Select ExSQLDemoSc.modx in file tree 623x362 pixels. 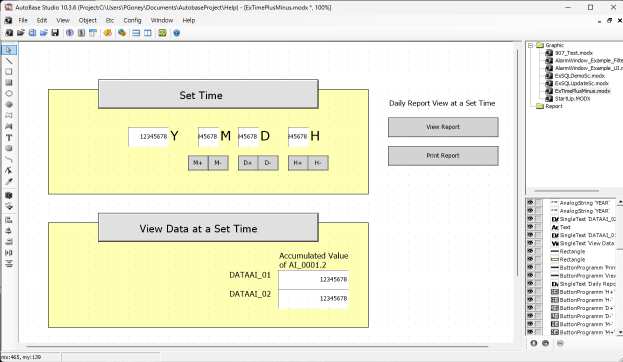point(579,75)
